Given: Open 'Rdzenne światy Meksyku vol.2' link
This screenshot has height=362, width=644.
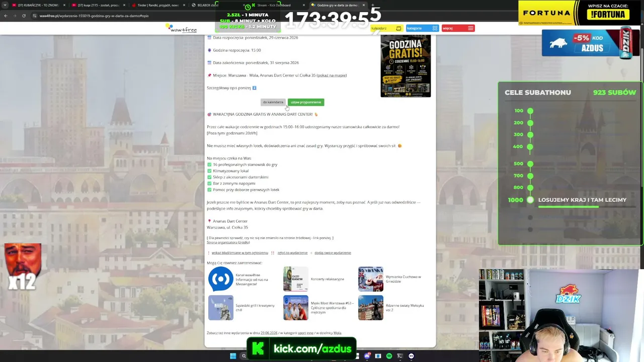Looking at the screenshot, I should 405,308.
